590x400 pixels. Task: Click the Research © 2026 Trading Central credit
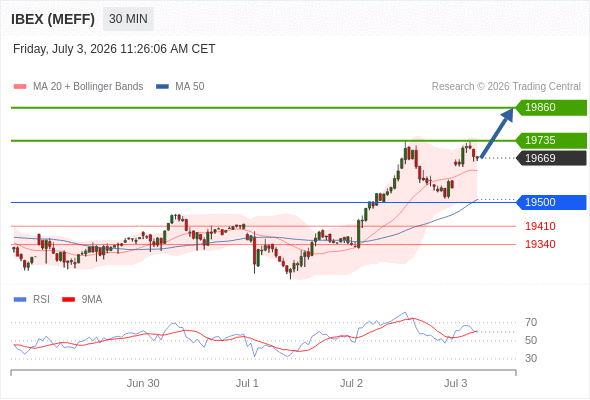pyautogui.click(x=506, y=87)
